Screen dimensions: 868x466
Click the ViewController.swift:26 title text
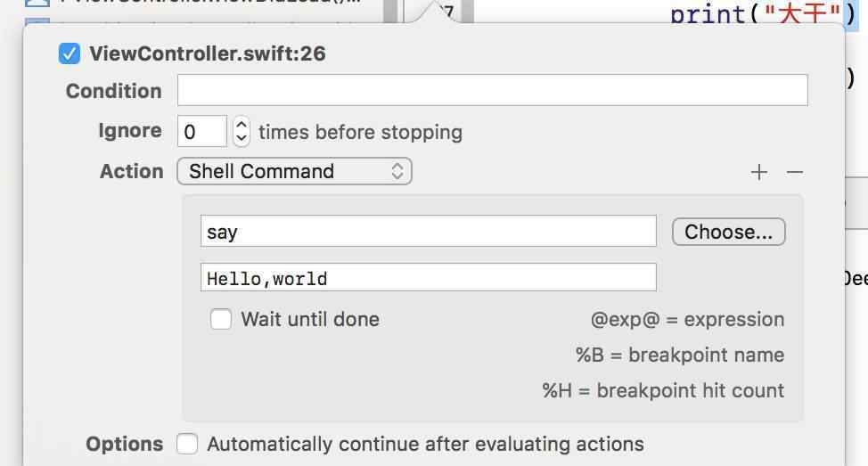(208, 53)
